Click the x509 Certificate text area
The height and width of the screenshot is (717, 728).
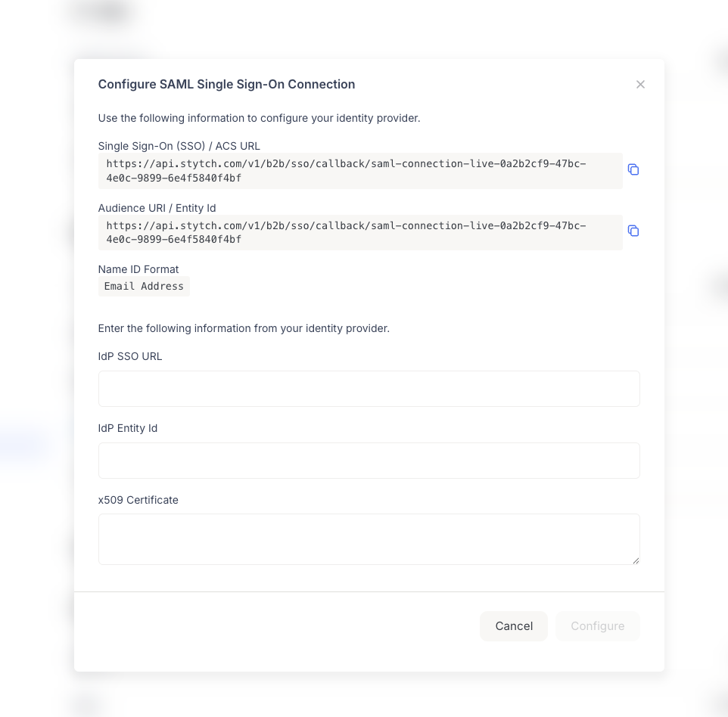pos(369,539)
